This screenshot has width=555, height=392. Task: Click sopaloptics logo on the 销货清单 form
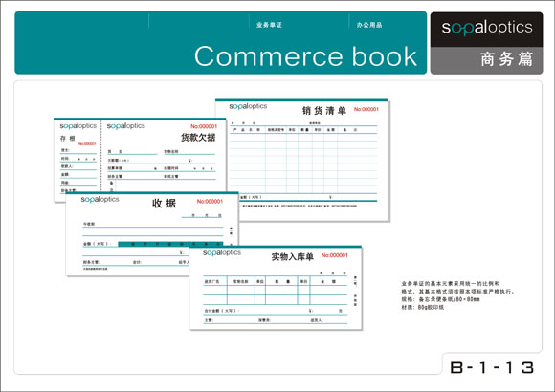pyautogui.click(x=248, y=106)
